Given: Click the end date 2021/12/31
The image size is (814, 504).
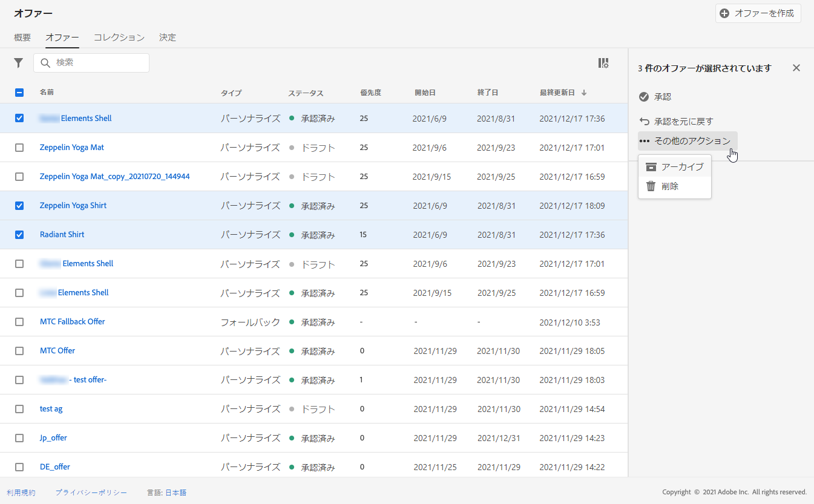Looking at the screenshot, I should pyautogui.click(x=499, y=438).
